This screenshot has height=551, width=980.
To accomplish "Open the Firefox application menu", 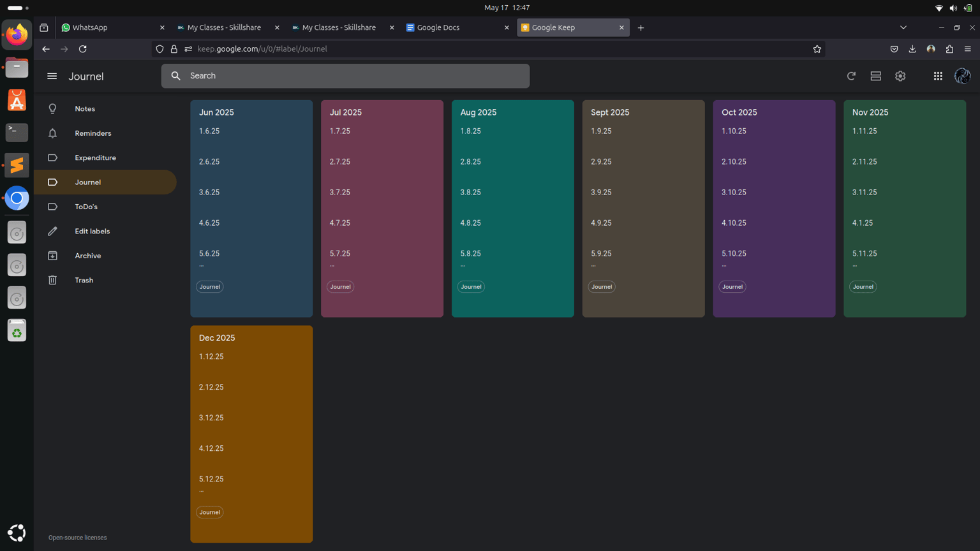I will [968, 49].
